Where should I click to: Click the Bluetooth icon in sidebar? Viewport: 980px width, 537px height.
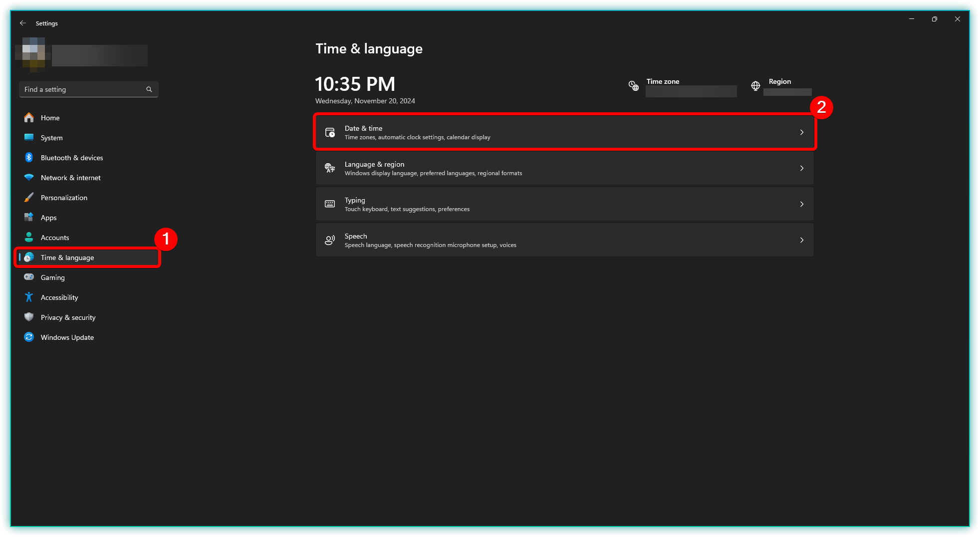click(x=29, y=158)
